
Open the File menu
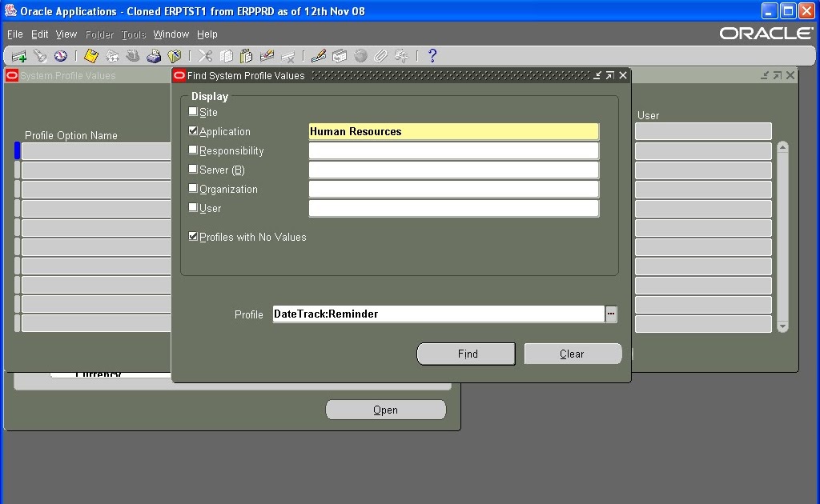(14, 34)
